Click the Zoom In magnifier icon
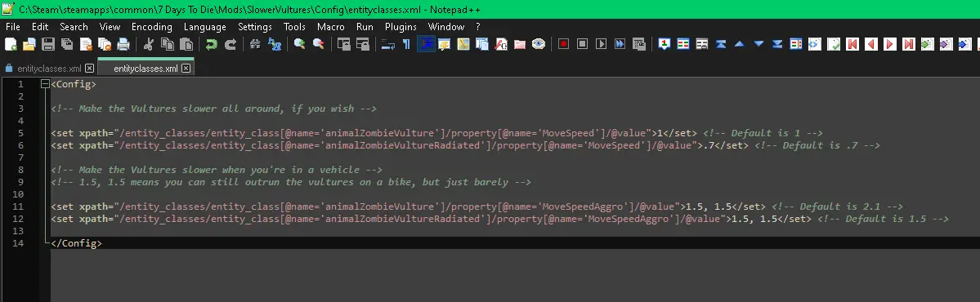980x302 pixels. coord(299,44)
